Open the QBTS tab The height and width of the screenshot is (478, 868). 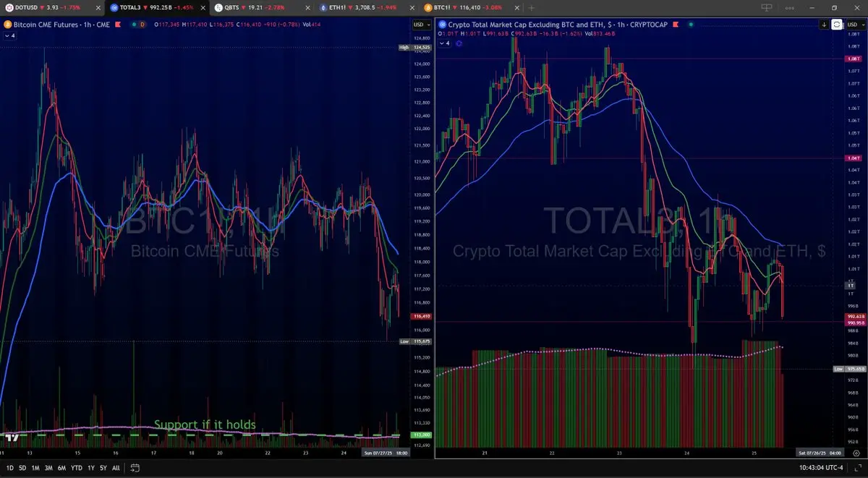click(x=261, y=7)
